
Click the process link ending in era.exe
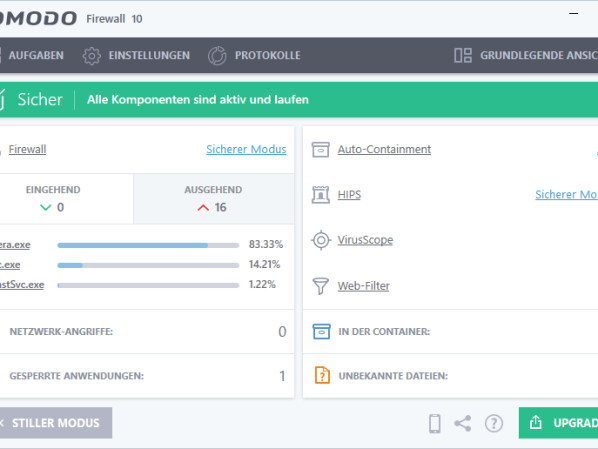click(x=15, y=245)
